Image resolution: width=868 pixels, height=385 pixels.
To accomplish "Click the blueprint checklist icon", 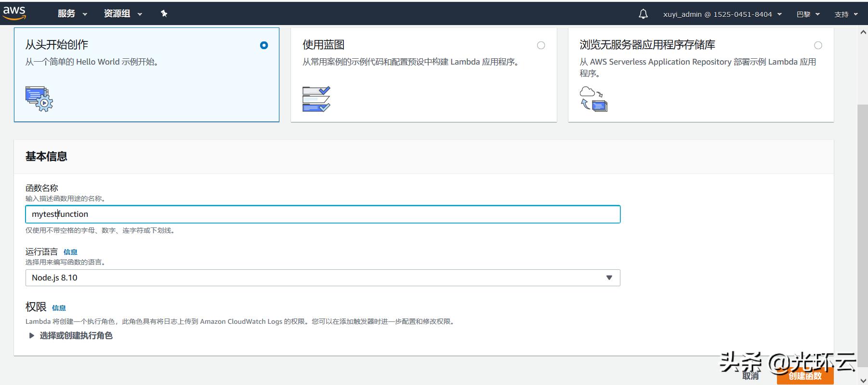I will [316, 99].
